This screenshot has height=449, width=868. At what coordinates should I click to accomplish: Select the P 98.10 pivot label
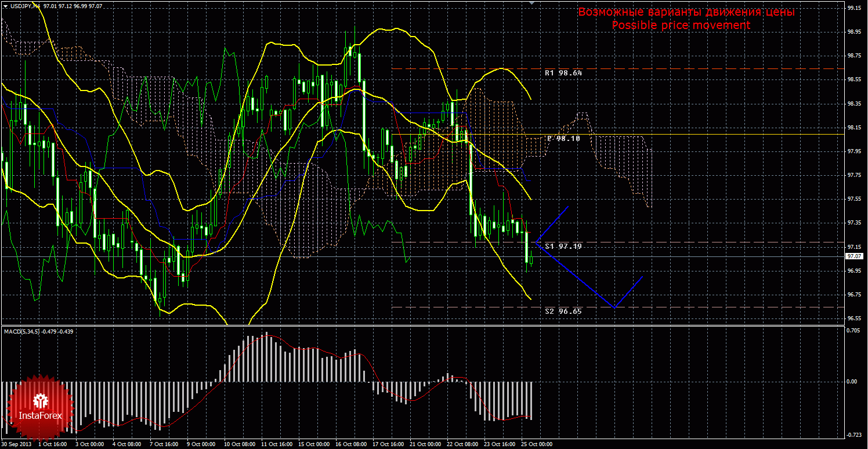[563, 139]
